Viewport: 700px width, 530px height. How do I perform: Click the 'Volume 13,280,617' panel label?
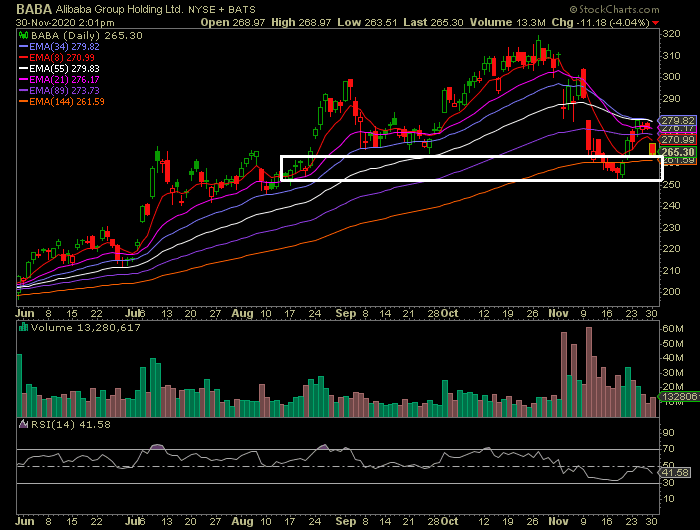coord(86,328)
